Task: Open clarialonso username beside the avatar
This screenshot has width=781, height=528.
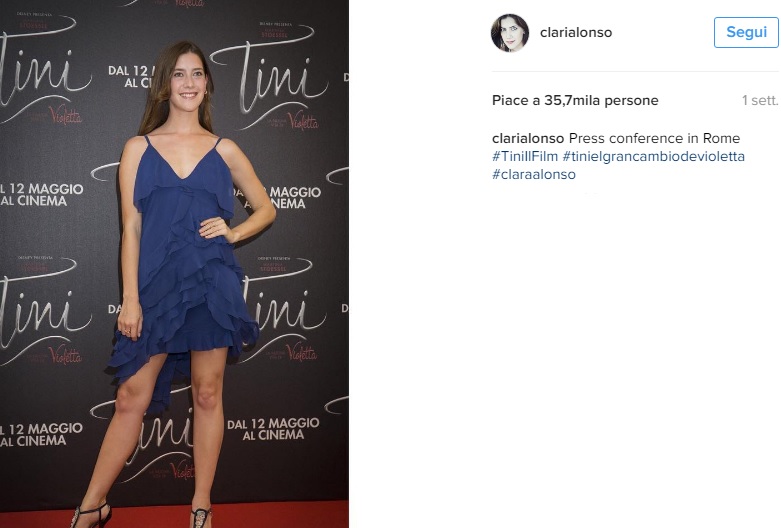Action: tap(576, 32)
